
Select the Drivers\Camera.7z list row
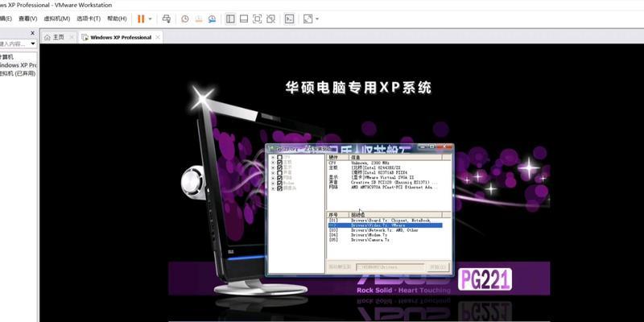[x=386, y=240]
